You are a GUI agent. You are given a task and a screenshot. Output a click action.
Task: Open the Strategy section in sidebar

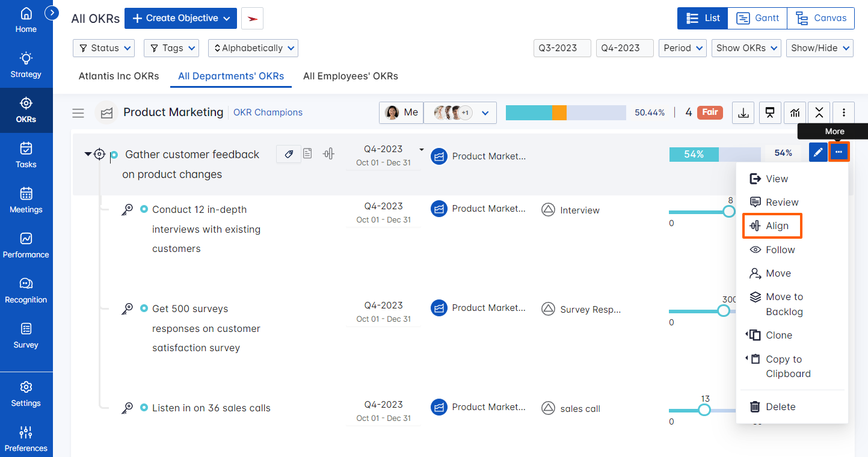pyautogui.click(x=26, y=66)
